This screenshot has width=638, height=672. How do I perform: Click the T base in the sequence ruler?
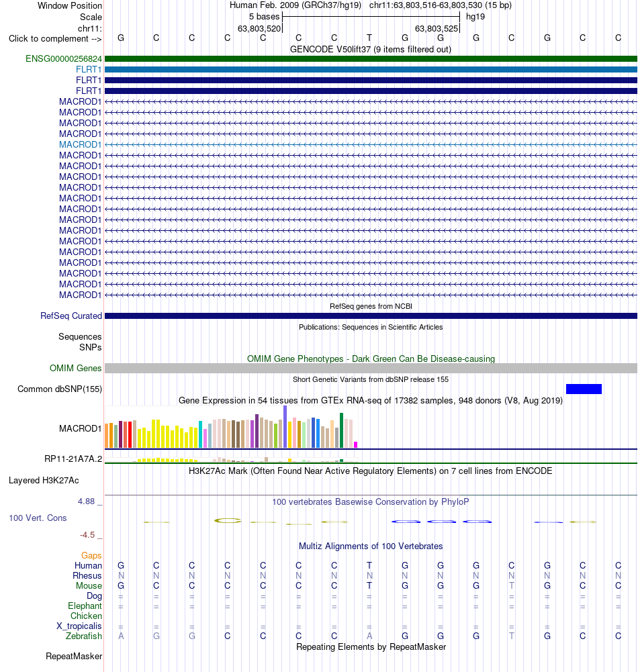(x=369, y=38)
